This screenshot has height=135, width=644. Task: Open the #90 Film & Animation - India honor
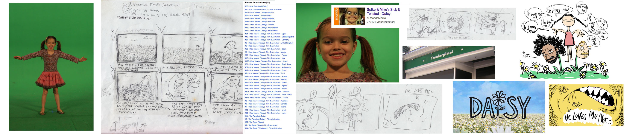click(265, 113)
